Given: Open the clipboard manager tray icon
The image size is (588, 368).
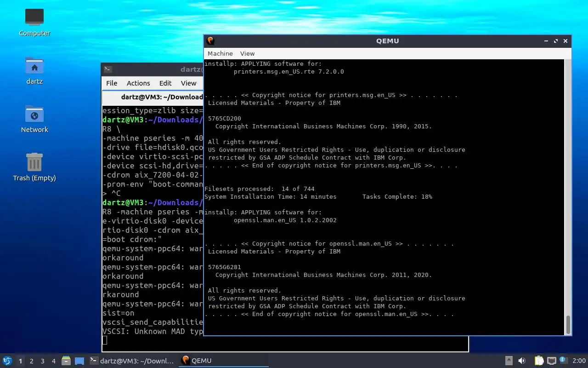Looking at the screenshot, I should [x=539, y=361].
